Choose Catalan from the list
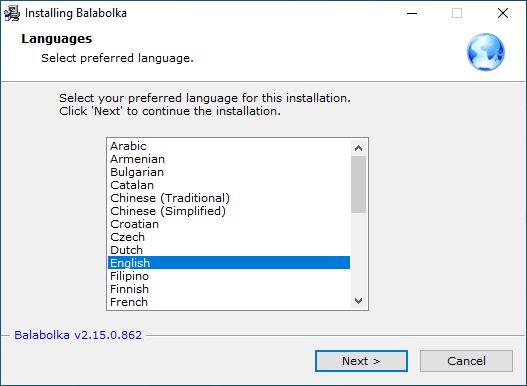Screen dimensions: 527x386 tap(229, 185)
